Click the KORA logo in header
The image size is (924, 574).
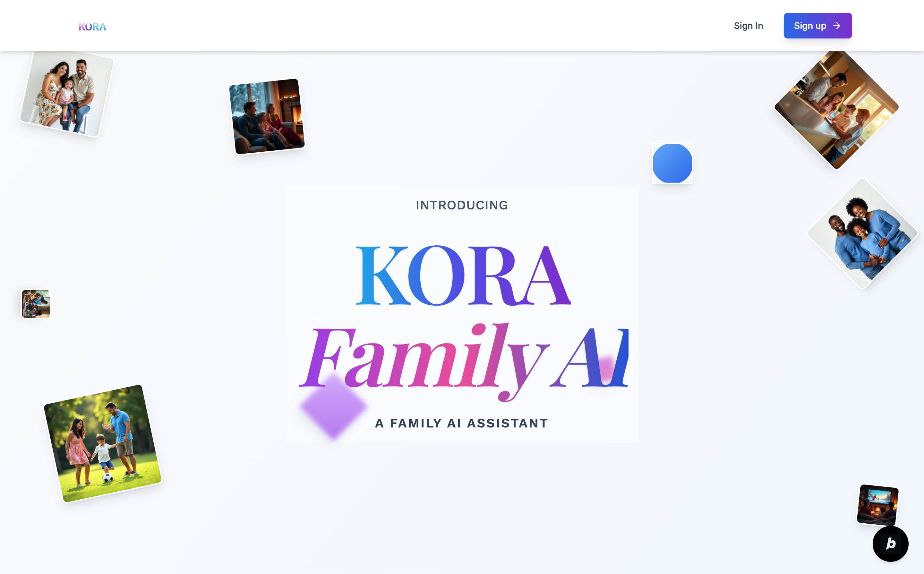tap(92, 26)
